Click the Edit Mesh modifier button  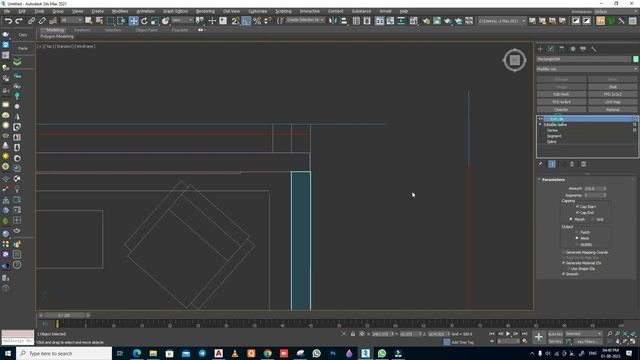coord(561,94)
